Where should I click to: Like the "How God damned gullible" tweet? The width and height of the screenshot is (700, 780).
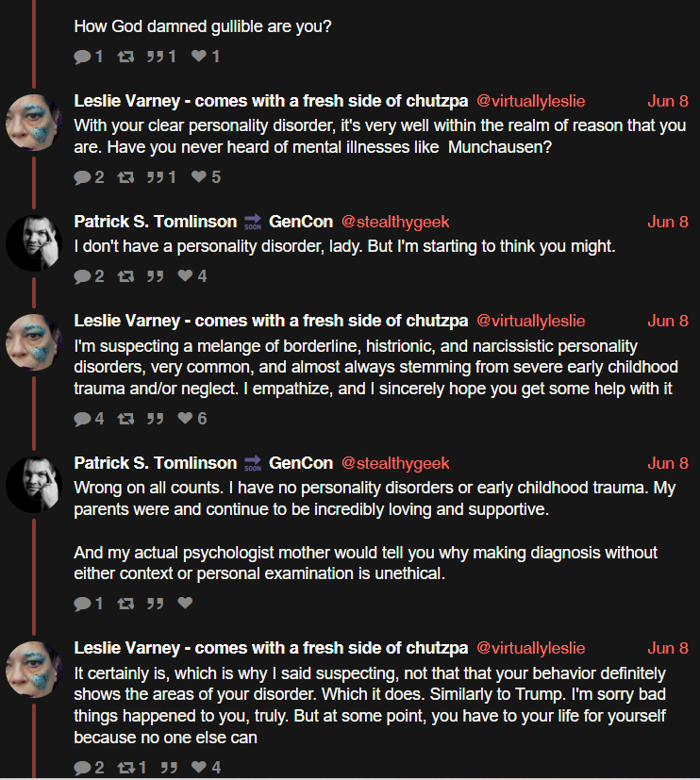205,57
